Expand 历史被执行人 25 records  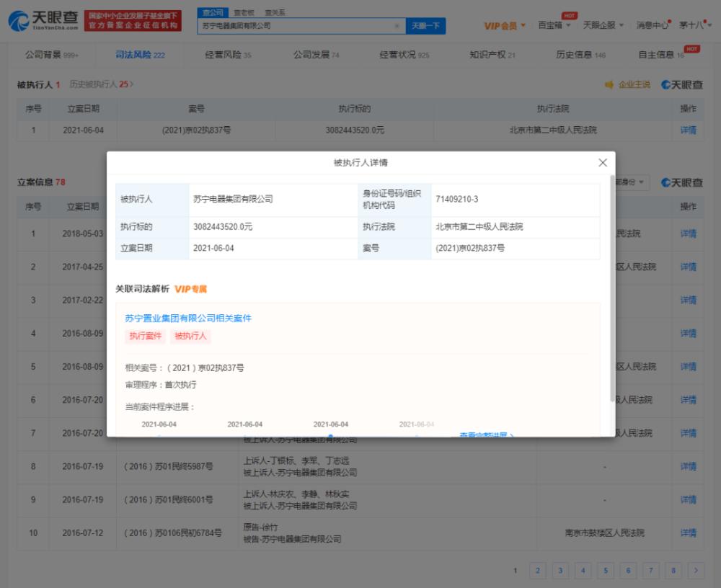pyautogui.click(x=102, y=84)
